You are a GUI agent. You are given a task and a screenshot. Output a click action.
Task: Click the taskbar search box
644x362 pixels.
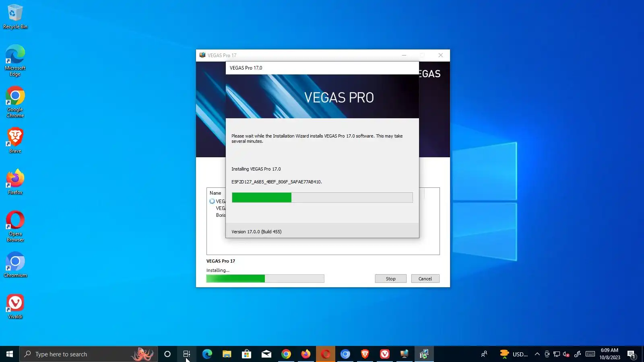point(89,354)
